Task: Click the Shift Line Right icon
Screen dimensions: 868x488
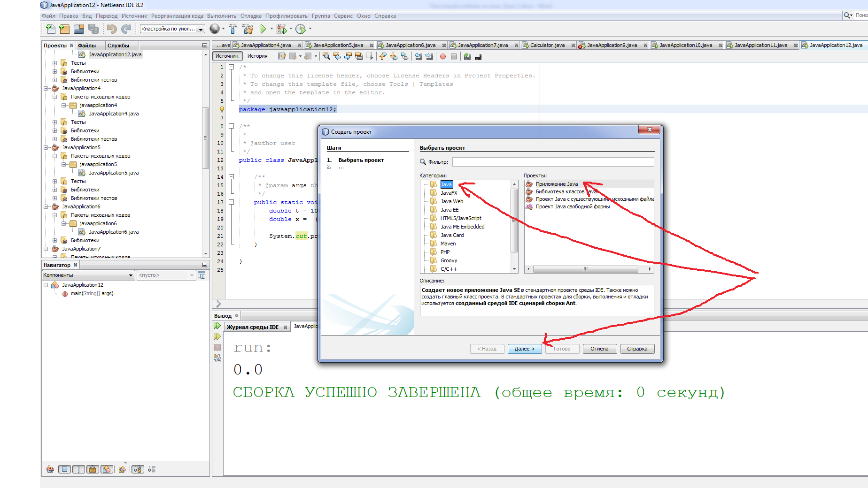Action: click(x=429, y=56)
